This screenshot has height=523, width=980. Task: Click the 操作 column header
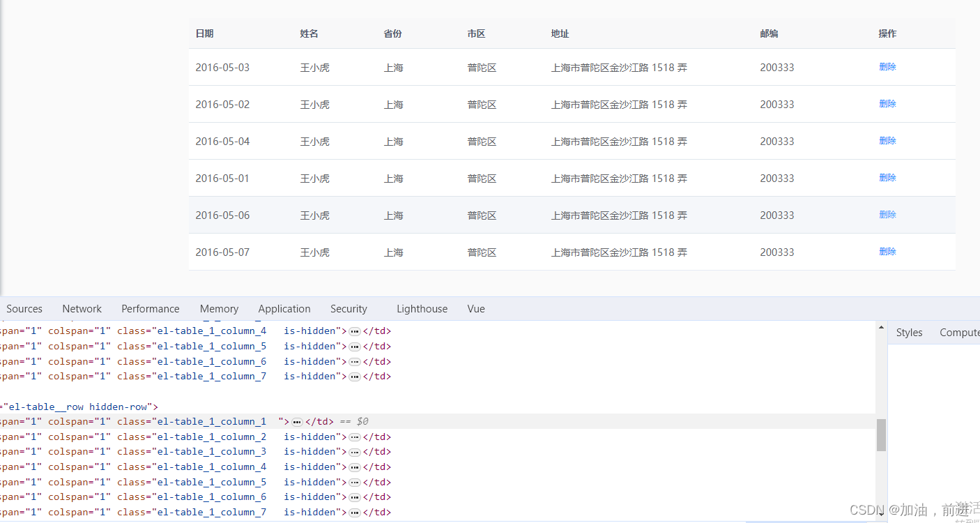[888, 33]
